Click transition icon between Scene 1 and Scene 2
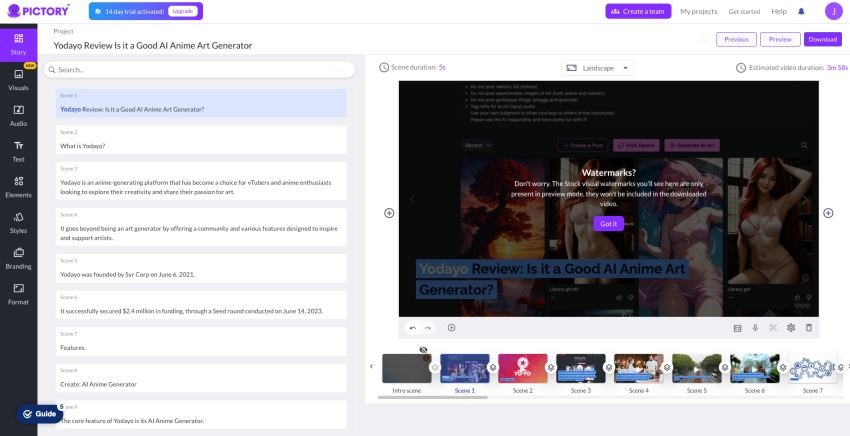The width and height of the screenshot is (850, 436). coord(493,368)
